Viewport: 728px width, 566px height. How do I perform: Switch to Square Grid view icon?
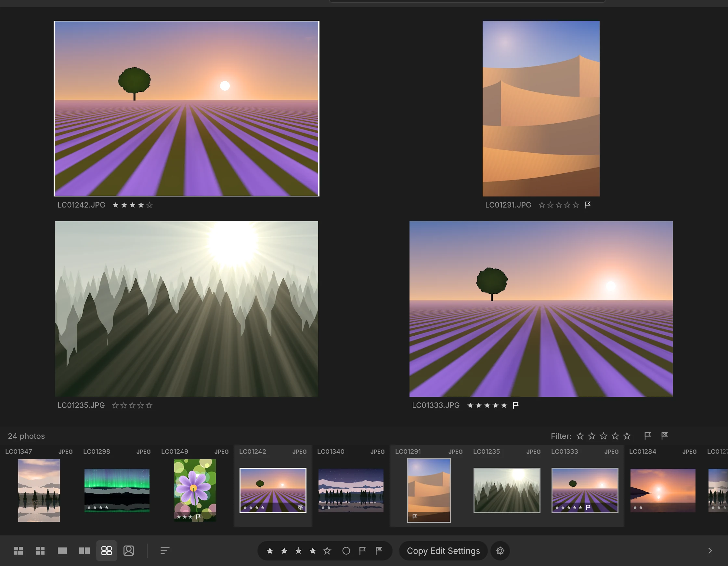click(x=40, y=551)
